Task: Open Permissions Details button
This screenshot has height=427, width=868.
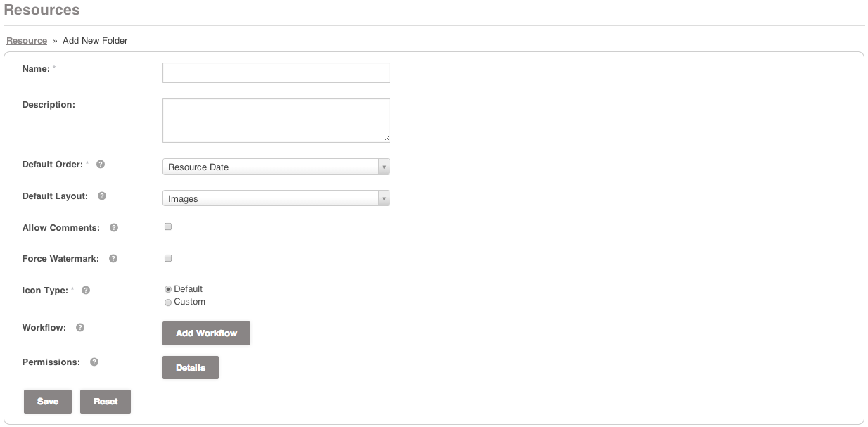Action: click(x=191, y=367)
